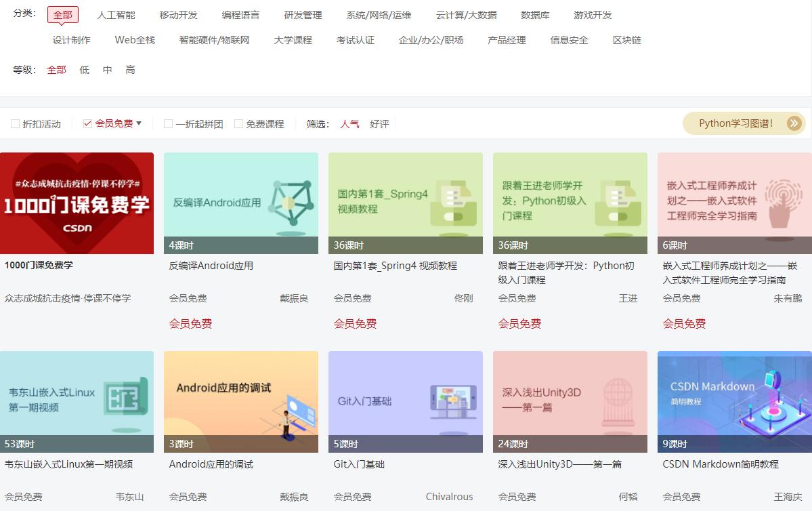Image resolution: width=812 pixels, height=511 pixels.
Task: Uncheck the 会员免费 checkbox
Action: (87, 124)
